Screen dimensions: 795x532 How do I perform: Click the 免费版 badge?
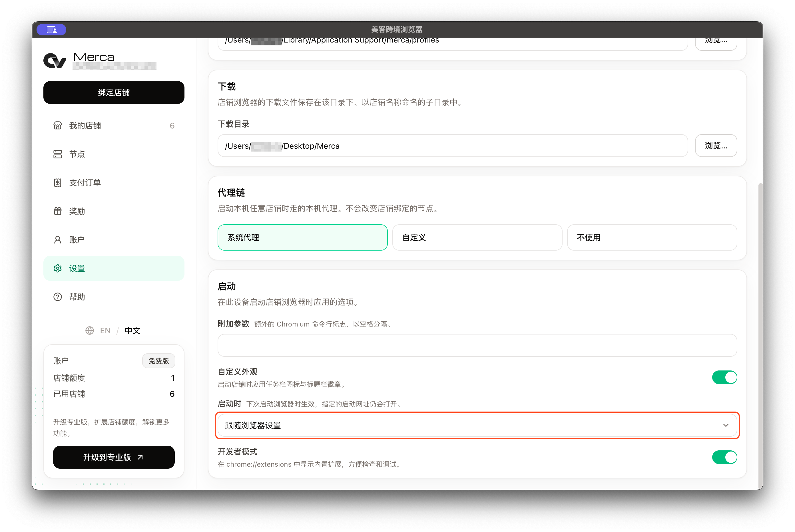click(x=158, y=361)
